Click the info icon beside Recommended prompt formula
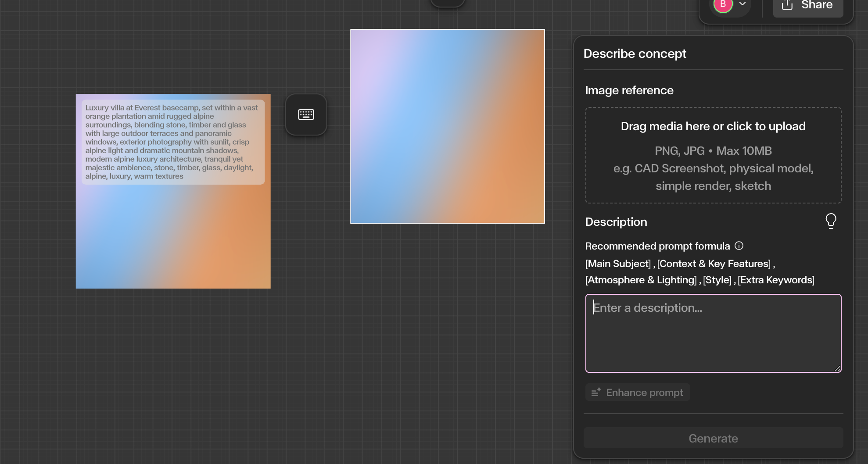 739,246
